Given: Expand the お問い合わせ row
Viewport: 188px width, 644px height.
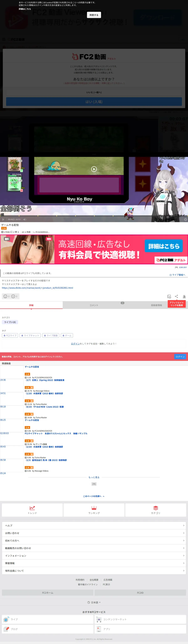Looking at the screenshot, I should pyautogui.click(x=94, y=533).
